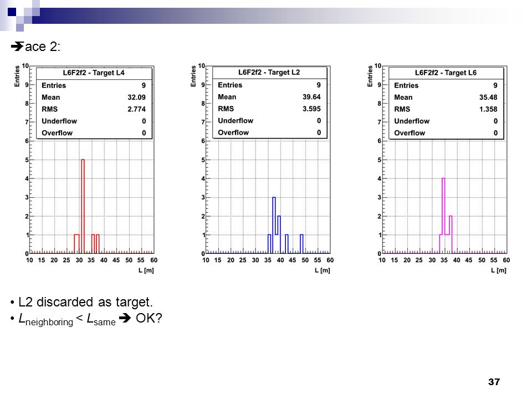This screenshot has height=399, width=532.
Task: Click the arrow bullet before 'ace 2:'
Action: click(17, 46)
